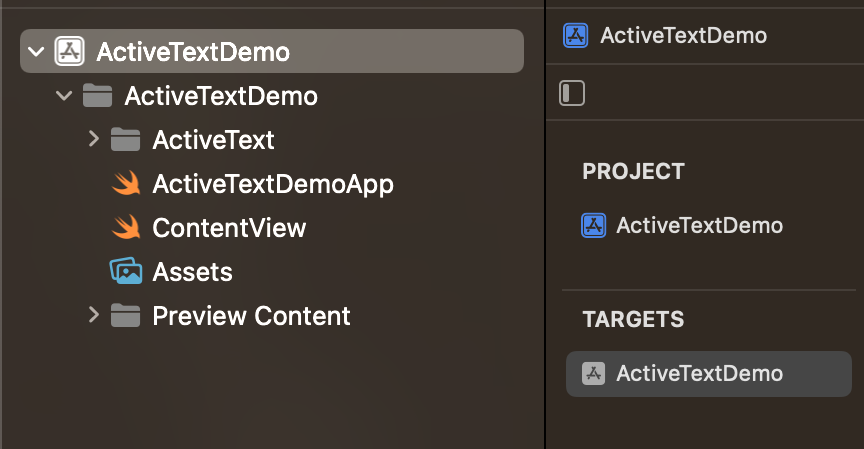Click the Swift icon beside ContentView
864x449 pixels.
point(125,228)
